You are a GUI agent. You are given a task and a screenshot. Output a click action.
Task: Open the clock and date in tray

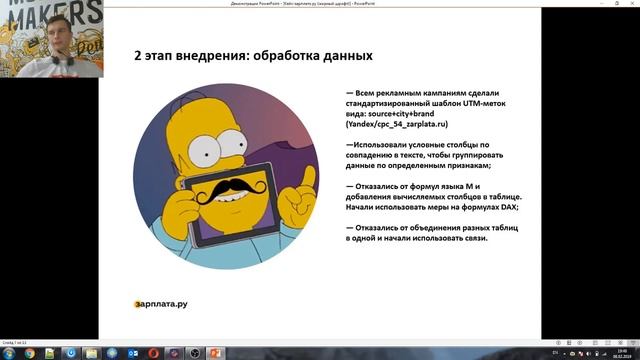(x=622, y=353)
